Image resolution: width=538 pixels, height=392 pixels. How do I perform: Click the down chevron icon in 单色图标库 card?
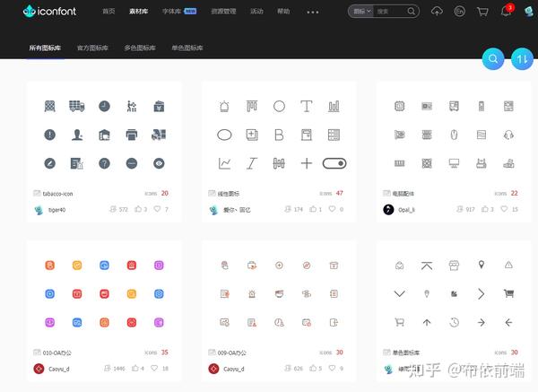click(399, 293)
